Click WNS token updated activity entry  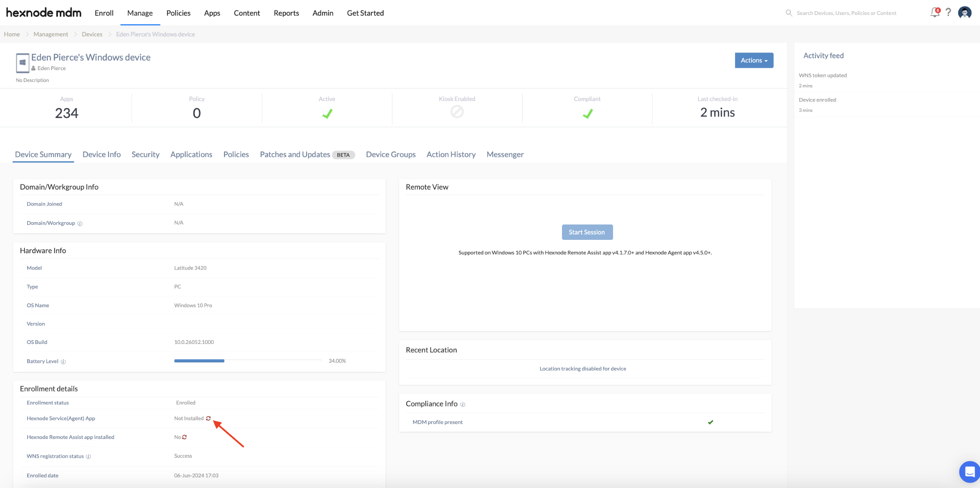823,75
